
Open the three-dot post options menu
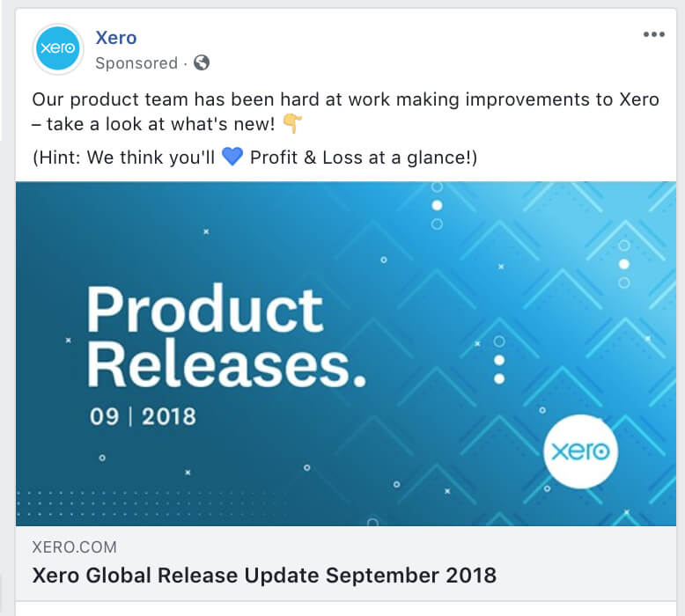653,34
